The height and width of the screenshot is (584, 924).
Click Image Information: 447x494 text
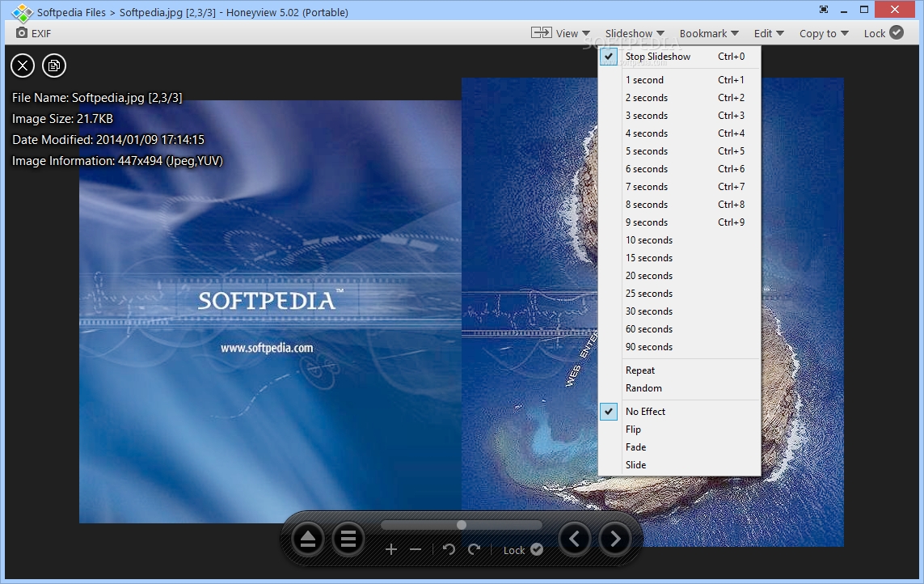click(x=117, y=161)
